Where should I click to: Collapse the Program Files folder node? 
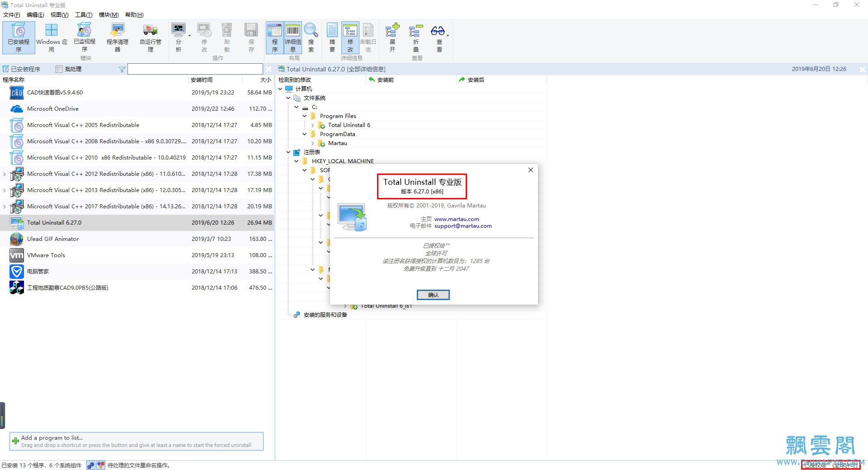305,116
